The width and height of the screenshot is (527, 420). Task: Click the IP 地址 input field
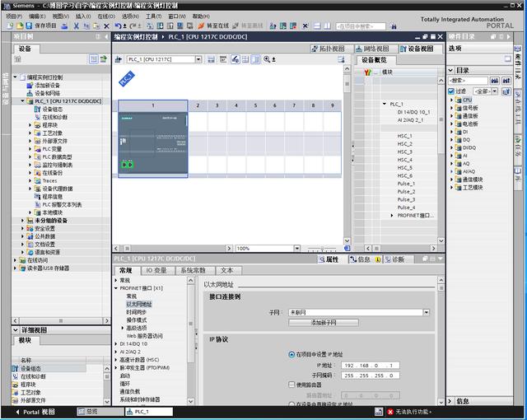pyautogui.click(x=371, y=365)
